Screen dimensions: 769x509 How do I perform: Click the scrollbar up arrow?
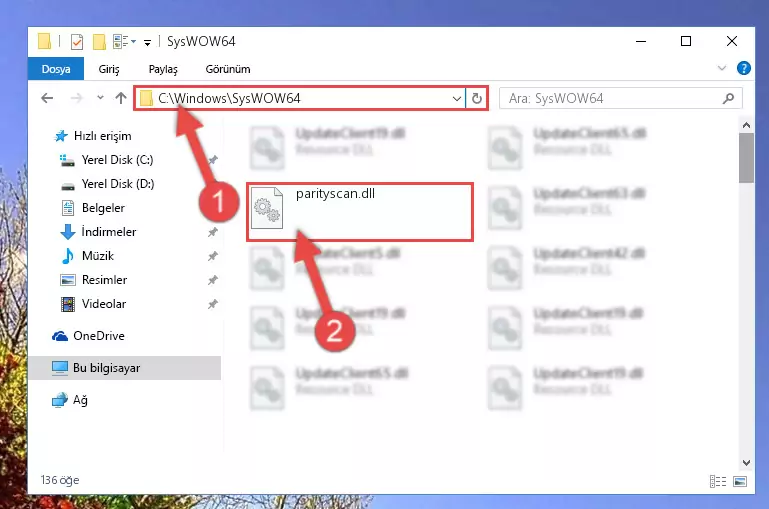pos(746,126)
